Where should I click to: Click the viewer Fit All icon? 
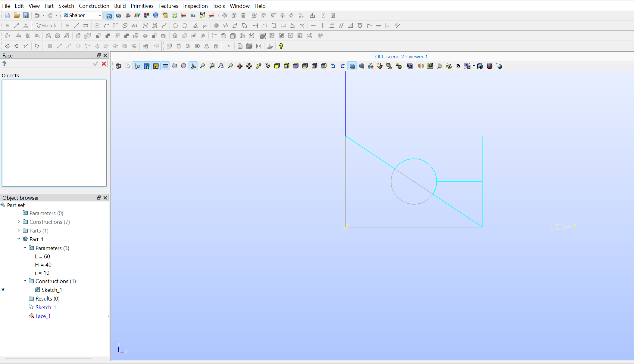(203, 66)
